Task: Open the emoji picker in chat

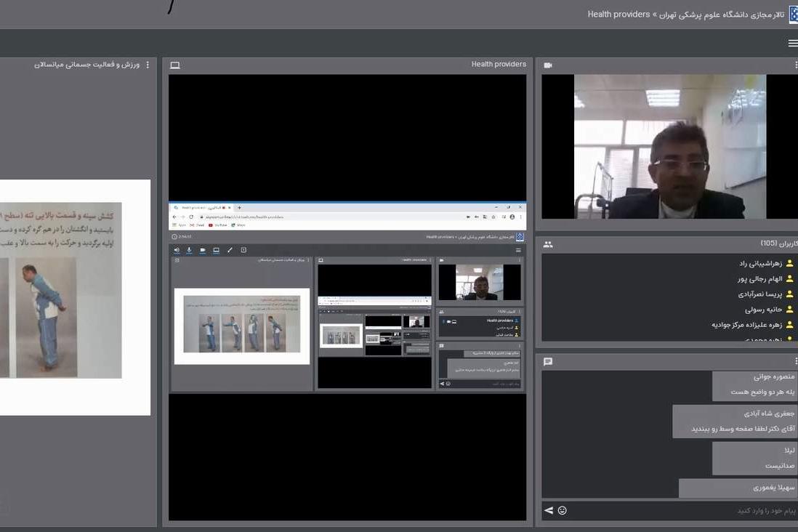Action: [562, 510]
